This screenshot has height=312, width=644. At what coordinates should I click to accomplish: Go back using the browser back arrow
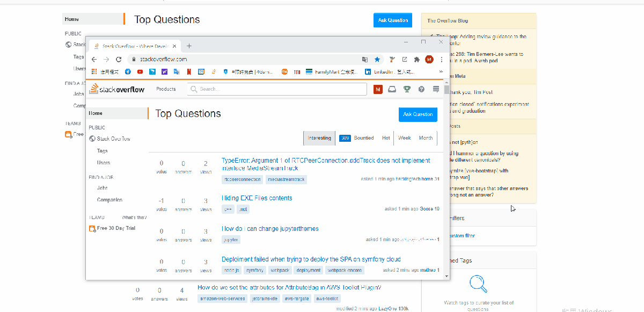[94, 59]
